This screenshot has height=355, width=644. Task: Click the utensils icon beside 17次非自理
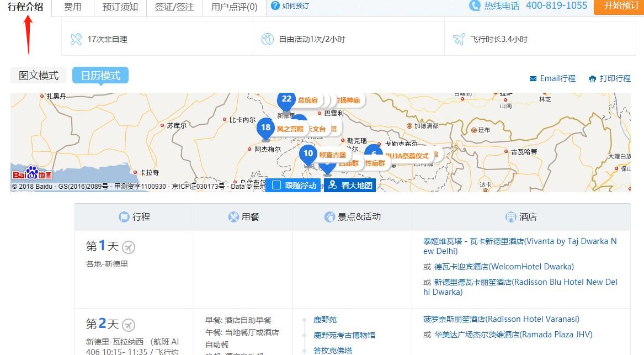point(76,39)
